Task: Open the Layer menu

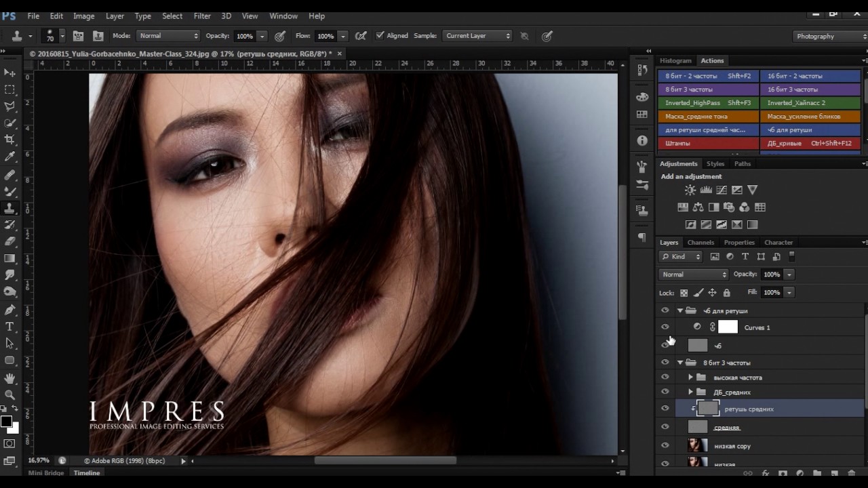Action: [115, 16]
